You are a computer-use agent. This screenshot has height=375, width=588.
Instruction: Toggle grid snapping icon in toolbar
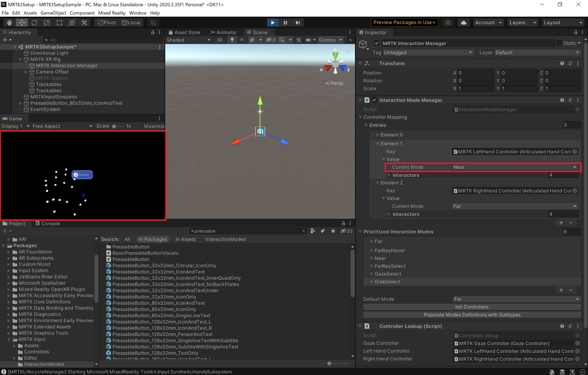[x=154, y=23]
